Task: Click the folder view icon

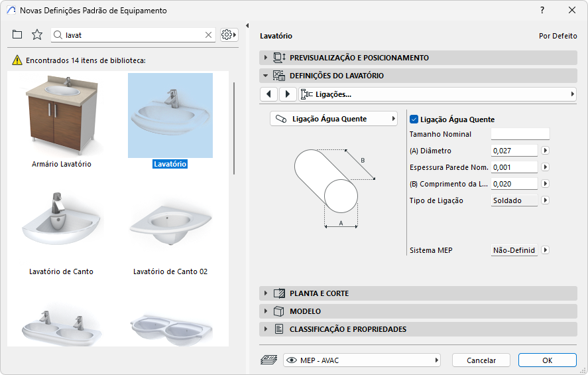Action: tap(17, 35)
